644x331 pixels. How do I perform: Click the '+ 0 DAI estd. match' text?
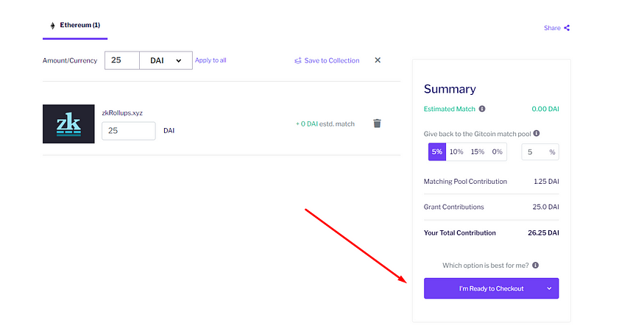click(325, 124)
